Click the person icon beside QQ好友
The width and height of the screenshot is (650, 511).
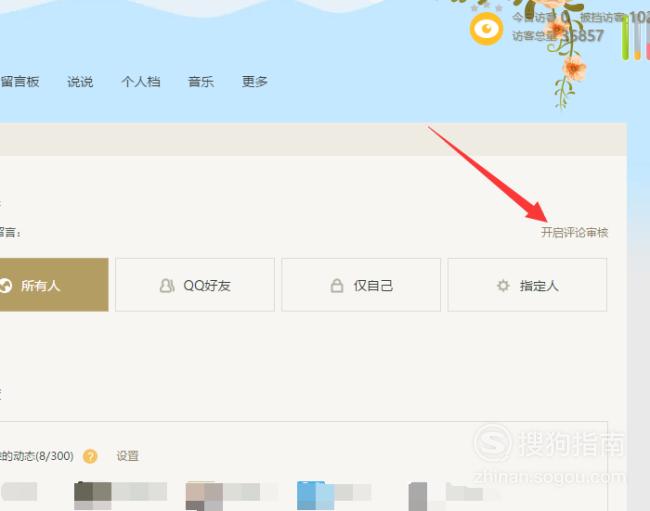coord(167,286)
